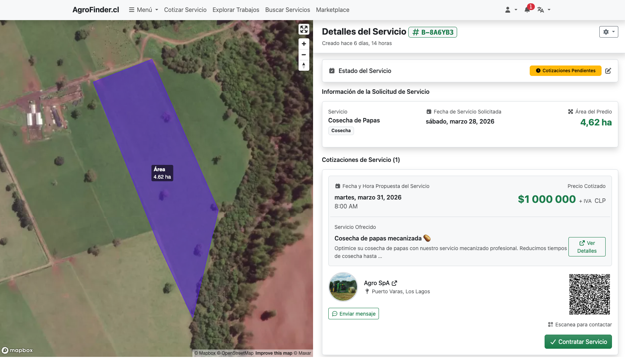Open the language selector dropdown
This screenshot has height=364, width=625.
543,10
